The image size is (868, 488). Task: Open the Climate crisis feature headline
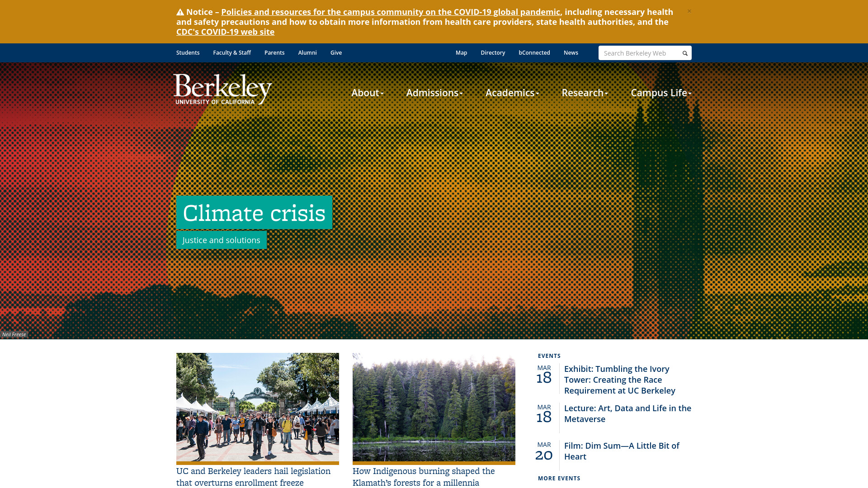254,213
